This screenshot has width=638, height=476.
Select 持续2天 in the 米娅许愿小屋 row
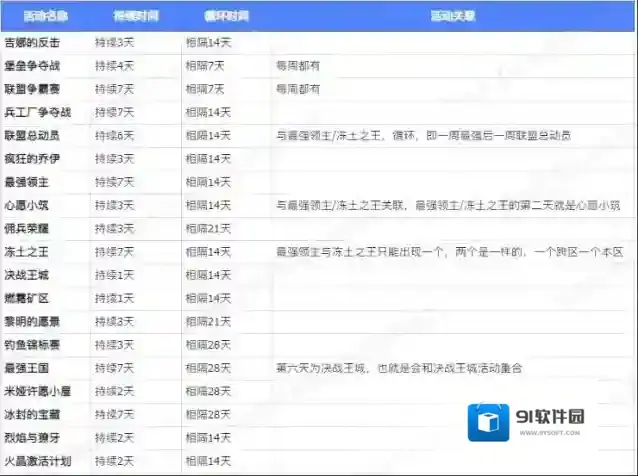(114, 391)
